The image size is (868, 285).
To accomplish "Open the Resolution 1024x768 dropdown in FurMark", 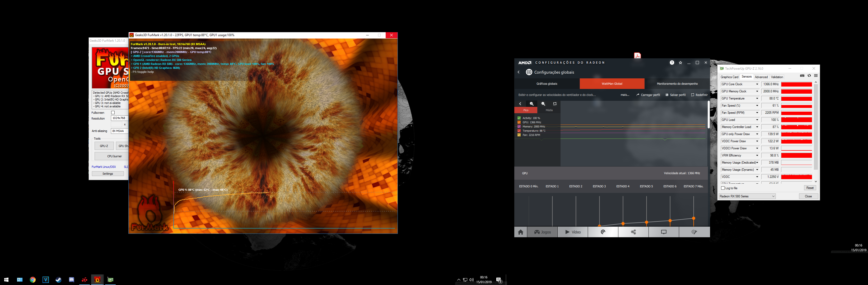I will coord(120,118).
